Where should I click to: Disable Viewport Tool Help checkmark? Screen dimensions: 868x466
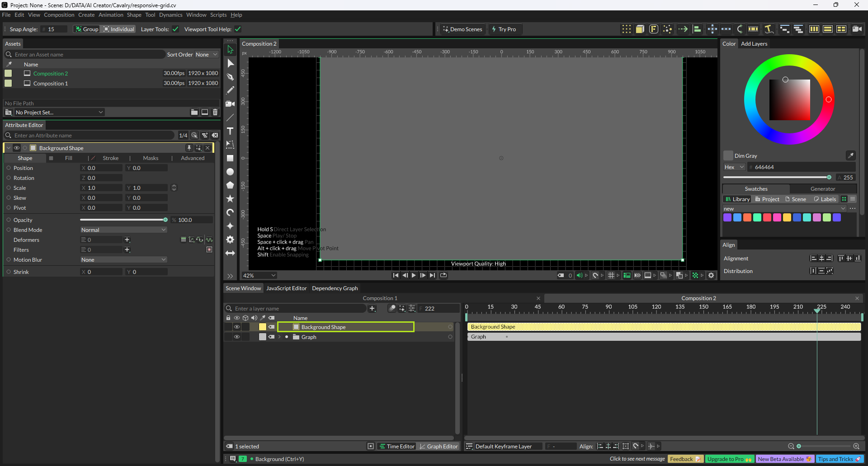238,29
